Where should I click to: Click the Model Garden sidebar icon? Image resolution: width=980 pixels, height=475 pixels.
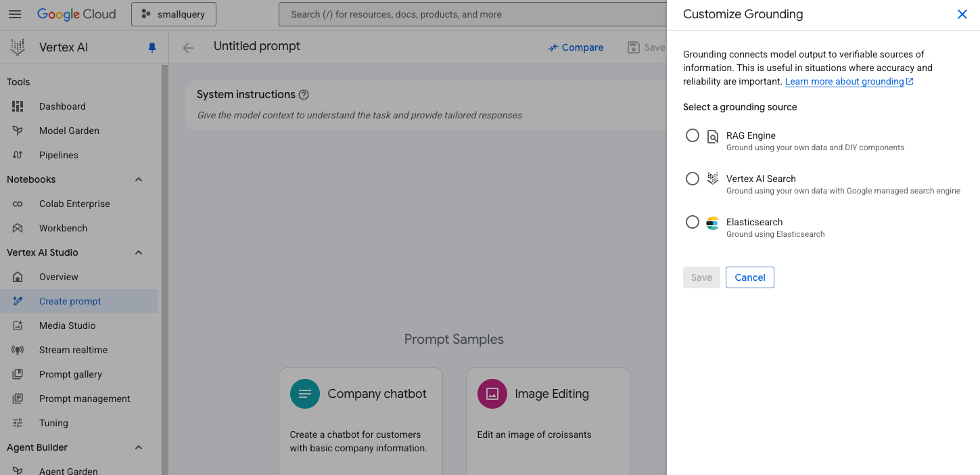pos(18,131)
